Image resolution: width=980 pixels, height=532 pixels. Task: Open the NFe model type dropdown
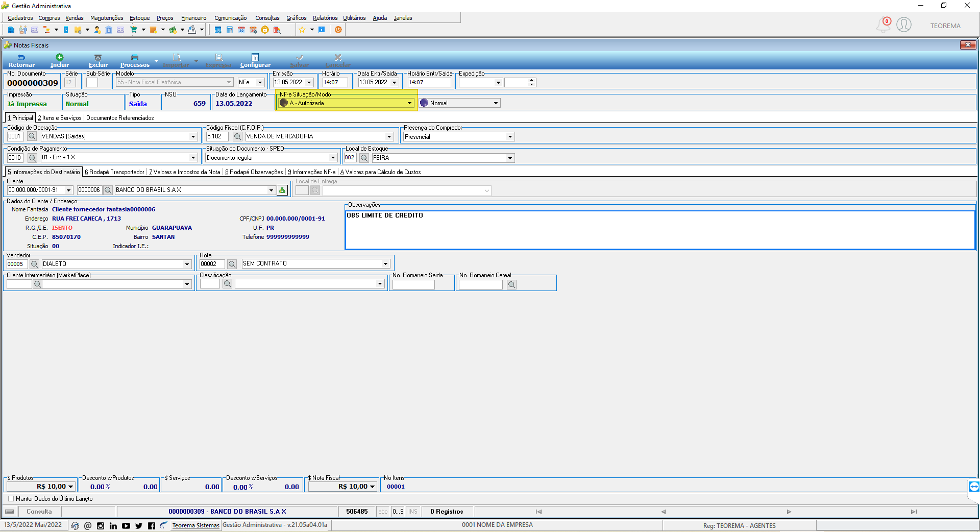260,82
